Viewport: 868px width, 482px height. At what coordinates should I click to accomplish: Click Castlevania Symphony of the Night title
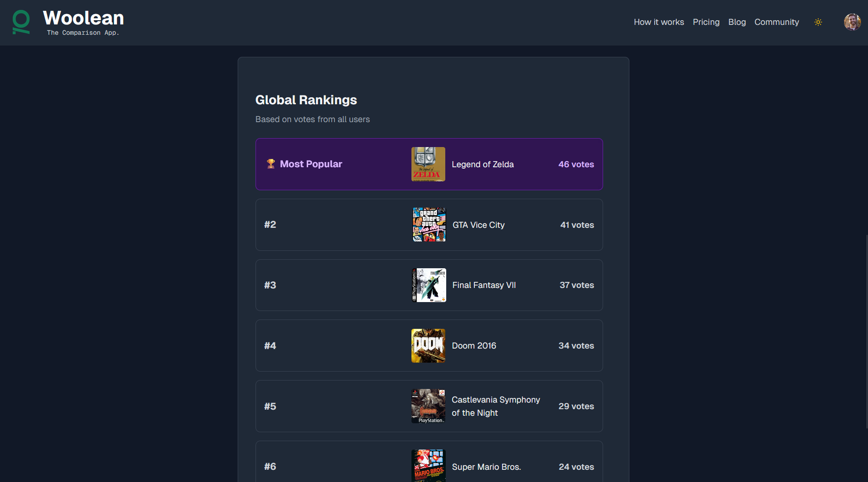pos(496,406)
